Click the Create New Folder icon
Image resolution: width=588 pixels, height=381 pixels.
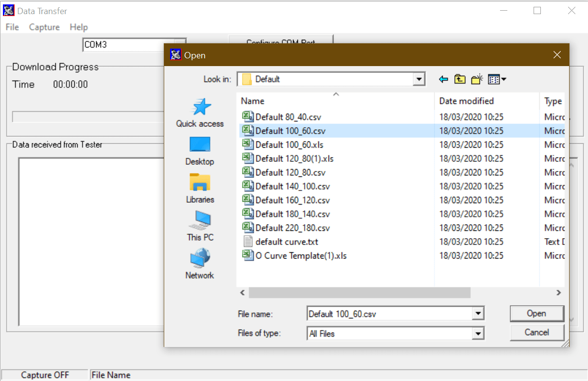tap(477, 79)
